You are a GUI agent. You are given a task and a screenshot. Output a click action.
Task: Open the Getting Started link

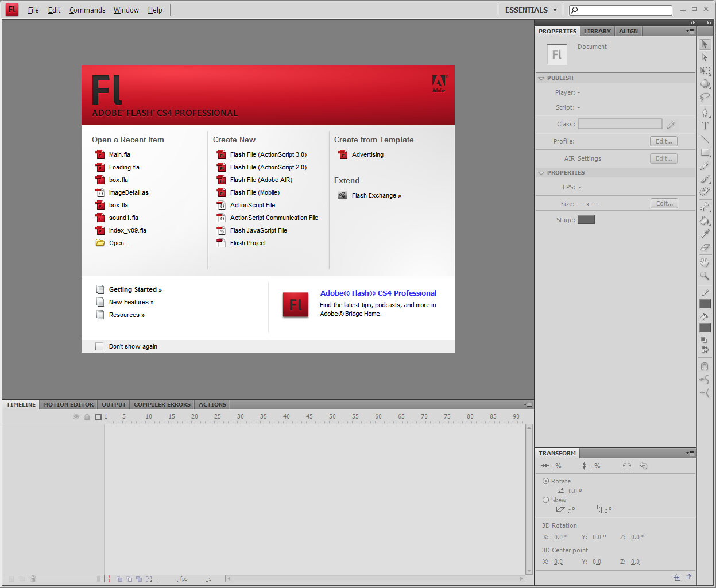point(135,289)
